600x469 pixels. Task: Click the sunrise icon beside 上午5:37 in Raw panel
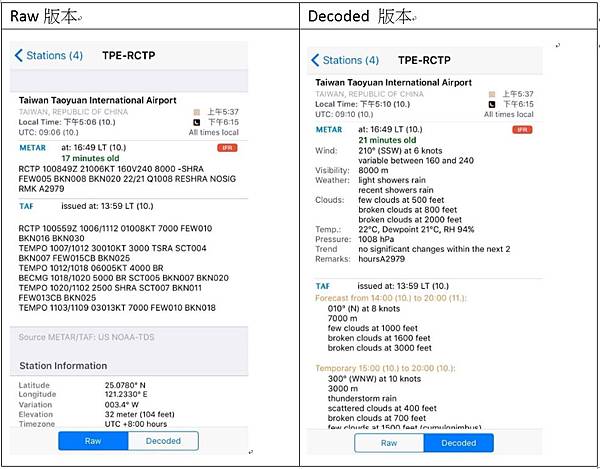tap(197, 112)
